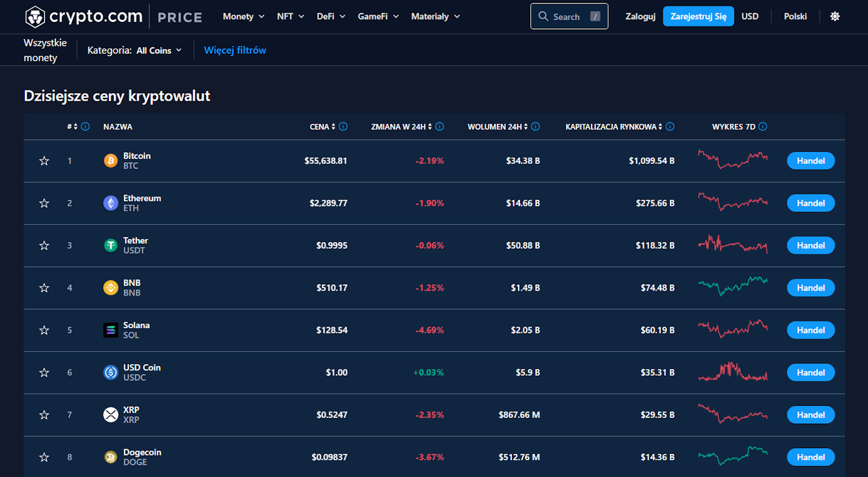Click the Zaloguj link
Image resolution: width=868 pixels, height=477 pixels.
coord(641,16)
